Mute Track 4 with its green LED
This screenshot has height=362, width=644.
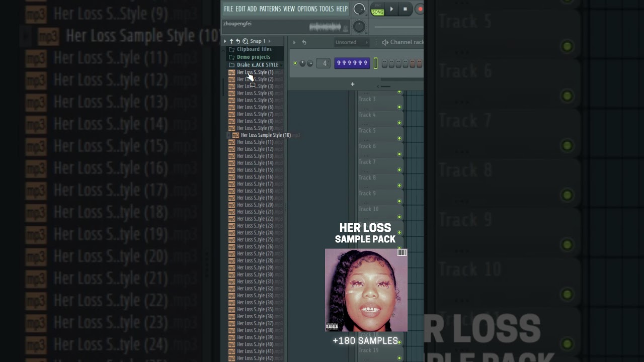coord(399,123)
